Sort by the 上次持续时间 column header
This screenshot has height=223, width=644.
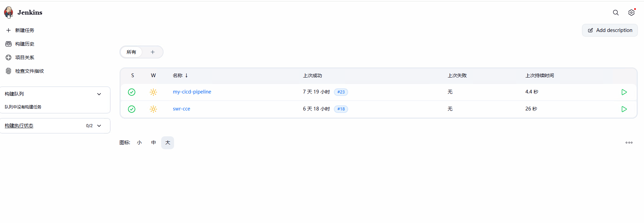[539, 75]
